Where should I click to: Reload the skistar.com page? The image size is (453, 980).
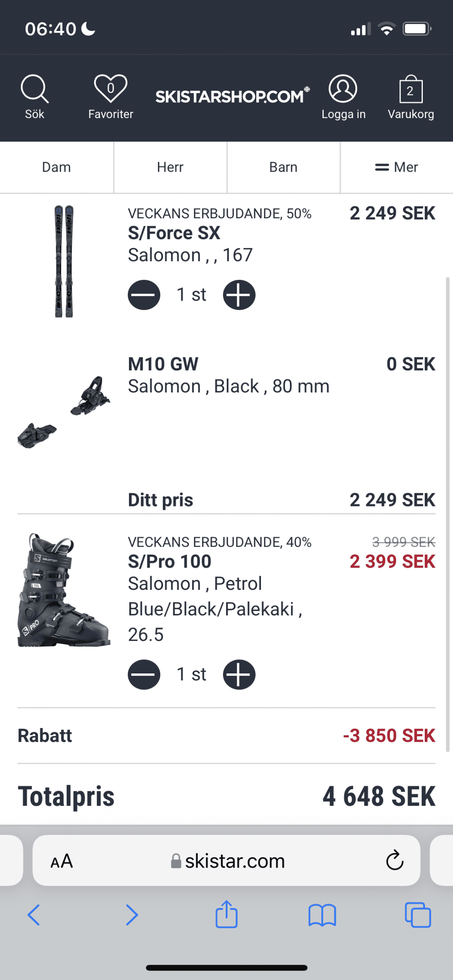[x=395, y=860]
